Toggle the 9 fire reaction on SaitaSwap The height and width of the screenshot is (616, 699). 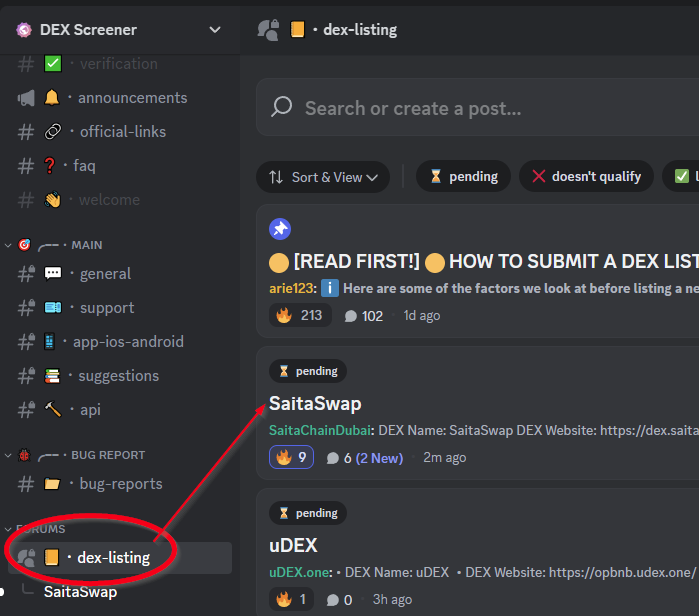(292, 457)
